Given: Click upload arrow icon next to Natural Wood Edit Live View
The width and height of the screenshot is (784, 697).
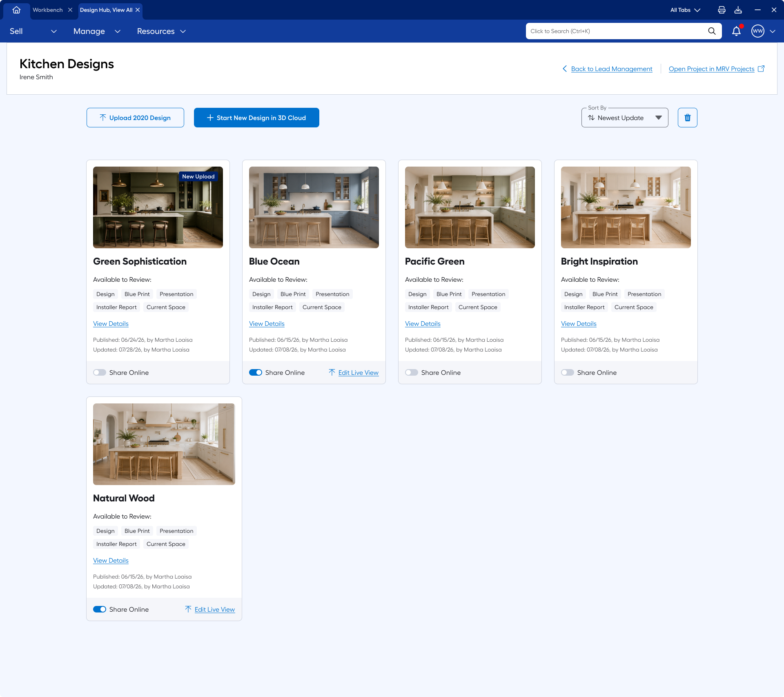Looking at the screenshot, I should point(188,609).
